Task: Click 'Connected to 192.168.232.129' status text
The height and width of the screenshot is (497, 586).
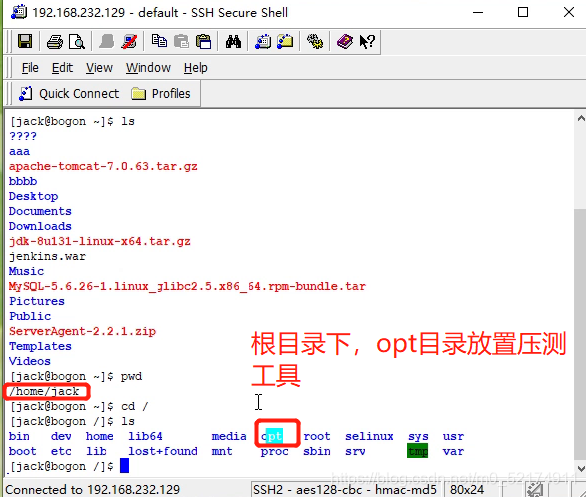Action: 92,490
